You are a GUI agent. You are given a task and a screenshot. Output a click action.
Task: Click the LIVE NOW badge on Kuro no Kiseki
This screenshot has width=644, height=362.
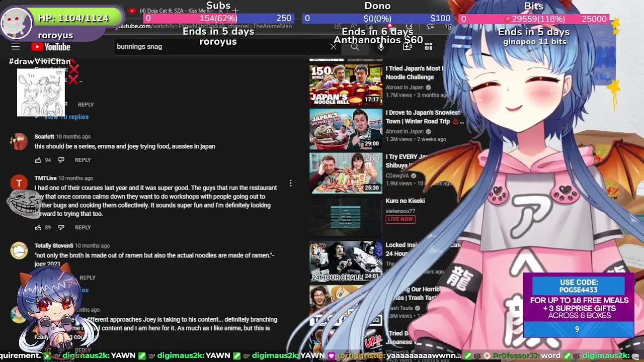(400, 219)
